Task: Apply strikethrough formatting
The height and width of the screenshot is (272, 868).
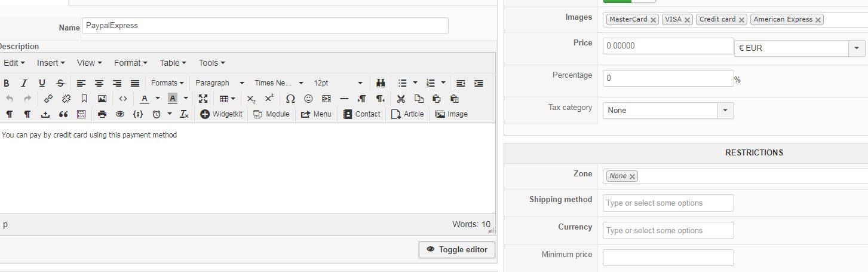Action: tap(60, 83)
